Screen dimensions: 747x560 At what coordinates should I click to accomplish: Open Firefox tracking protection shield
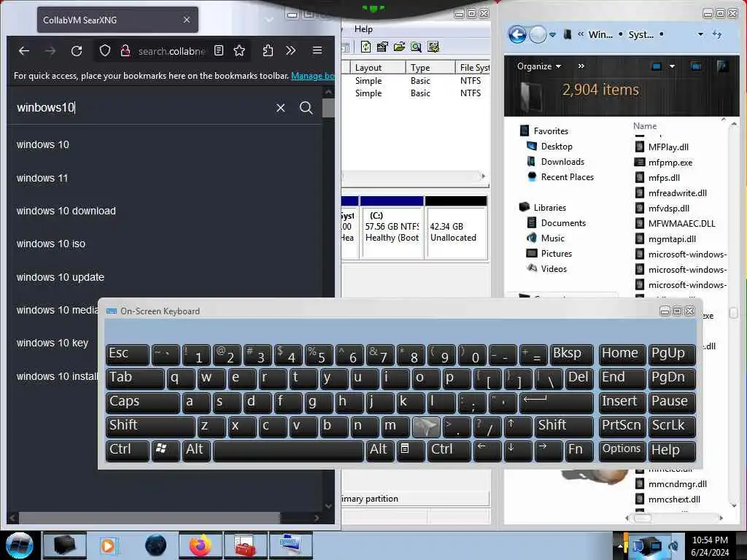105,50
